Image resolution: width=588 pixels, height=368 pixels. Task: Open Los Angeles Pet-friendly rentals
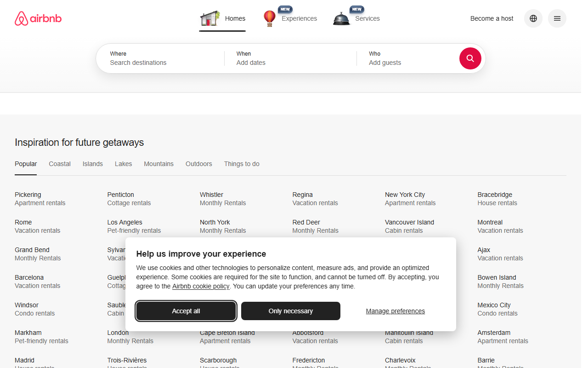coord(134,226)
